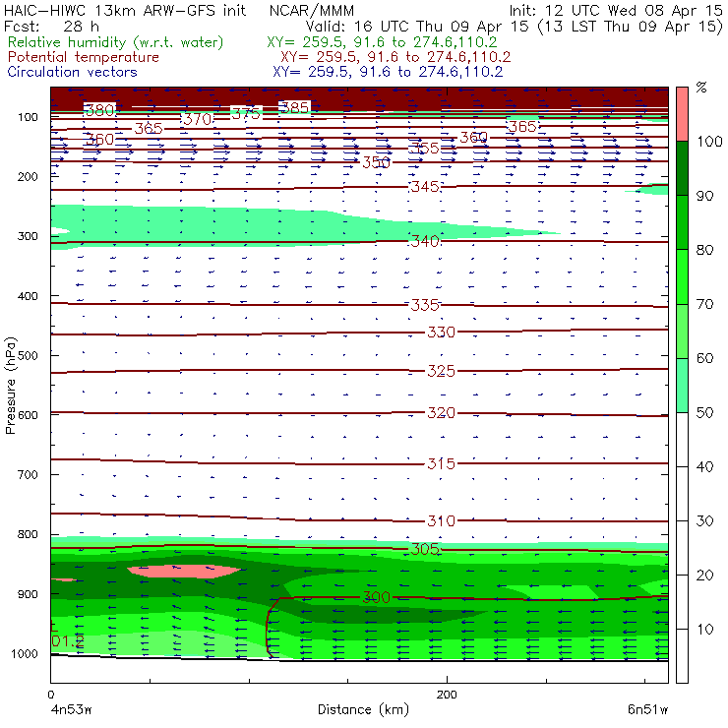Click the 'Init: 12 UTC Wed 08 Apr 15' text
This screenshot has height=728, width=728.
pyautogui.click(x=616, y=10)
